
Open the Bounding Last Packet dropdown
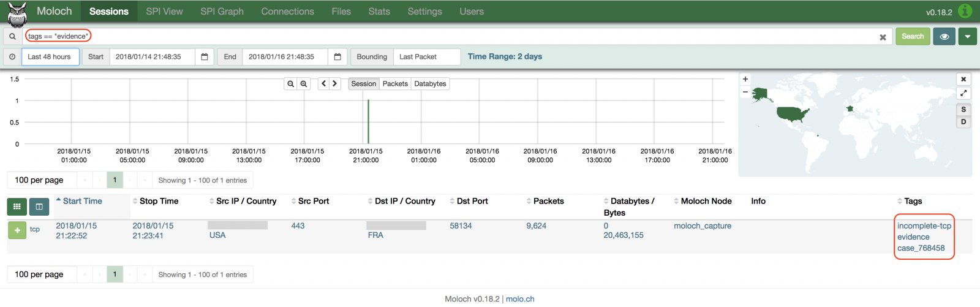(427, 56)
